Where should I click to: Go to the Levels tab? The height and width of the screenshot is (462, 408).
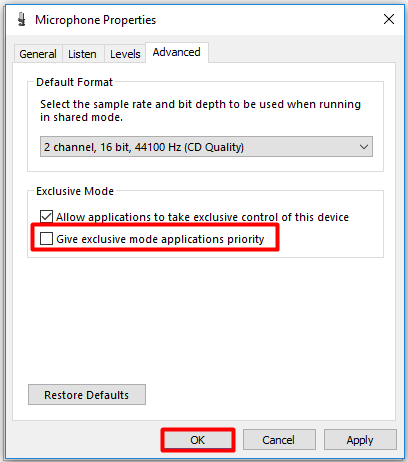[x=125, y=54]
